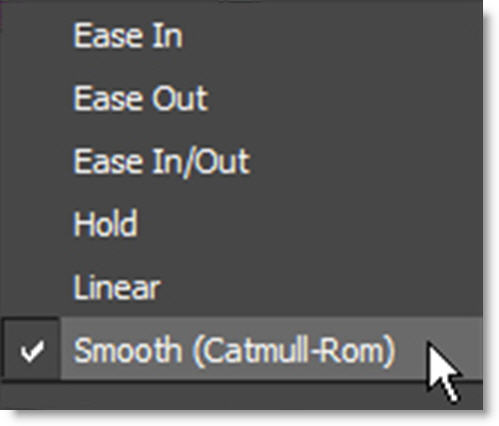This screenshot has width=499, height=426.
Task: Keep Smooth (Catmull-Rom) as the interpolation
Action: (241, 349)
